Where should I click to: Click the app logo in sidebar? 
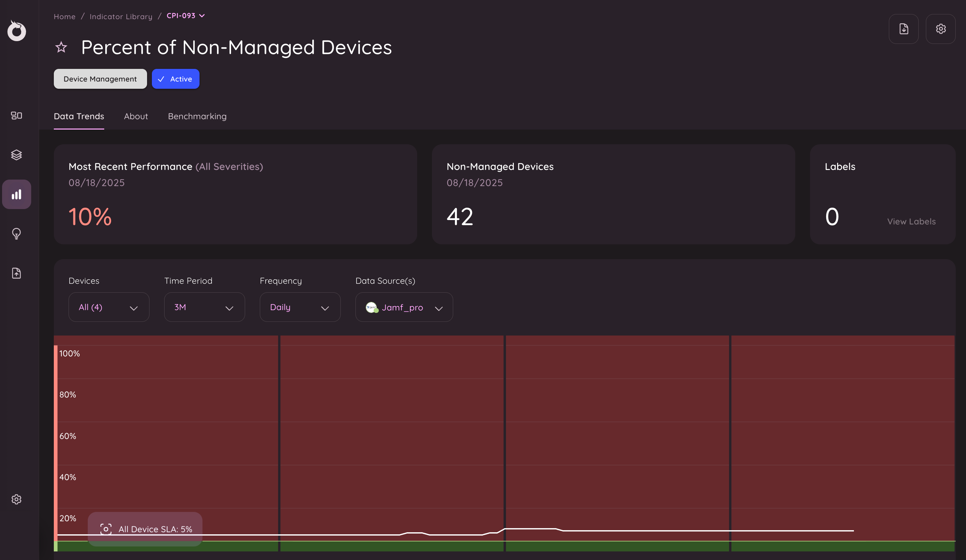(x=16, y=31)
